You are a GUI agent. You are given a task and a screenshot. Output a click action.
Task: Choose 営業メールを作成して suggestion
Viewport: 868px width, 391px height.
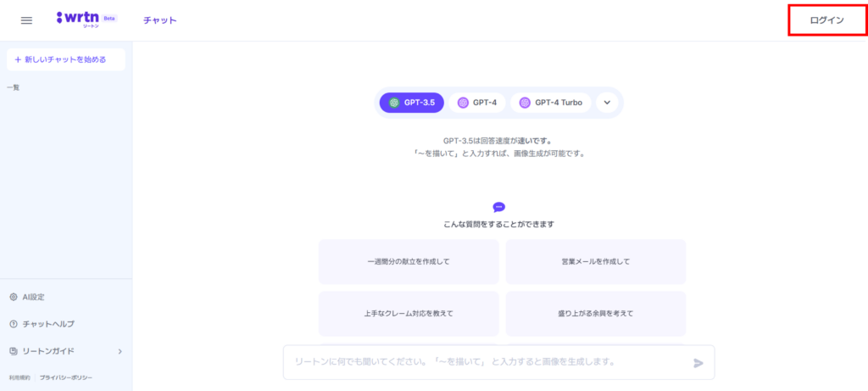point(596,262)
